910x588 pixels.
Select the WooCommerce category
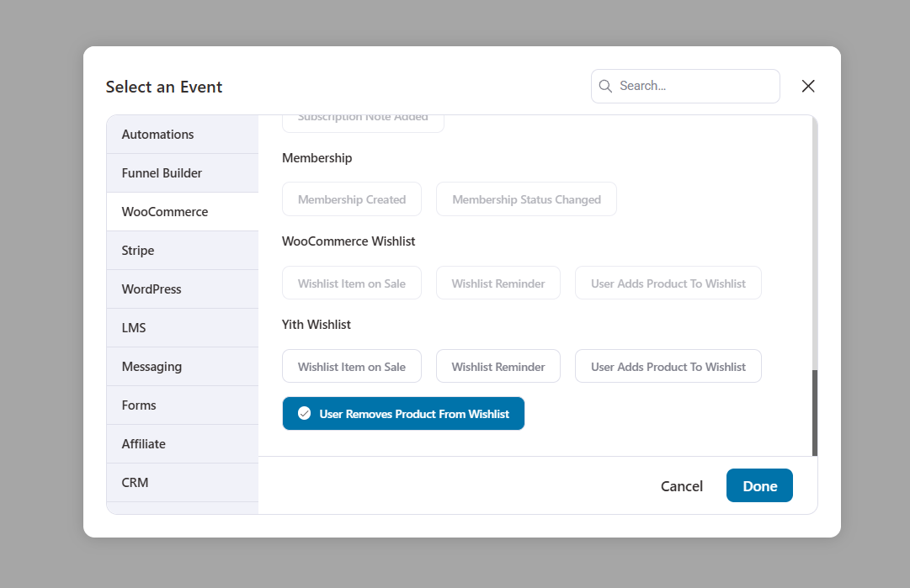point(182,212)
